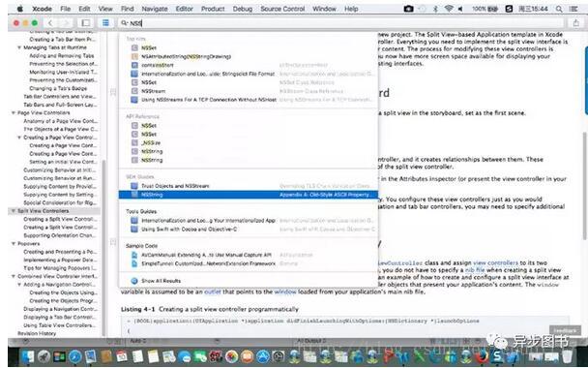Image resolution: width=588 pixels, height=368 pixels.
Task: Open the camera menu bar icon
Action: (x=408, y=9)
